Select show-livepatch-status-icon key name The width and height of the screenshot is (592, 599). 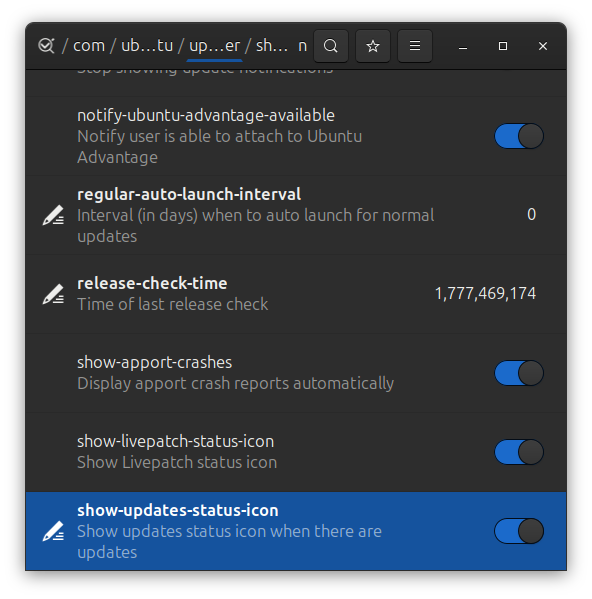tap(175, 442)
